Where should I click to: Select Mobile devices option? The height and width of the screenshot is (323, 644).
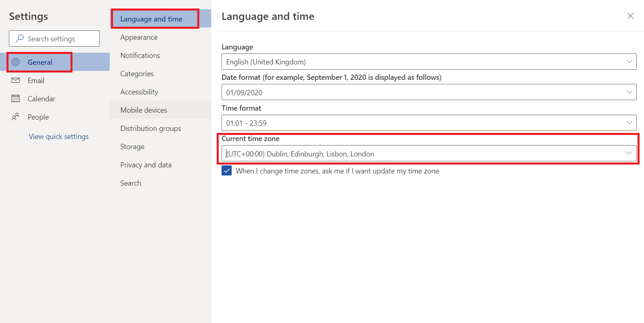tap(144, 110)
